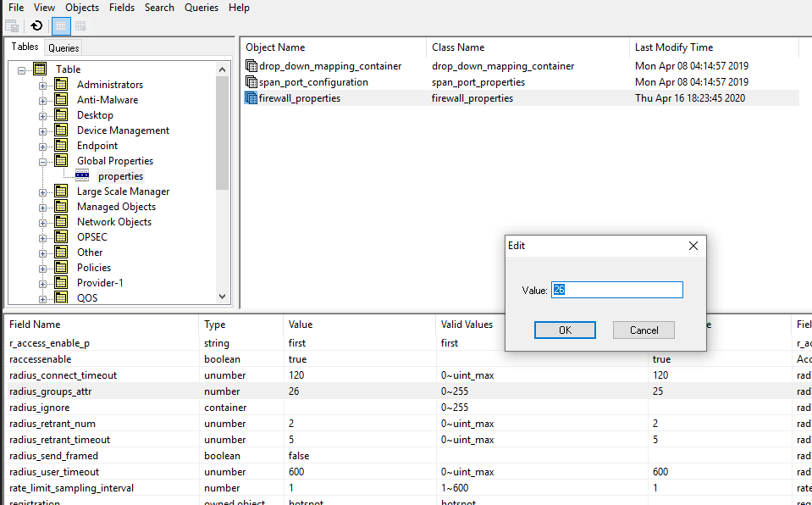Expand the Anti-Malware tree node
Image resolution: width=812 pixels, height=505 pixels.
click(x=42, y=101)
